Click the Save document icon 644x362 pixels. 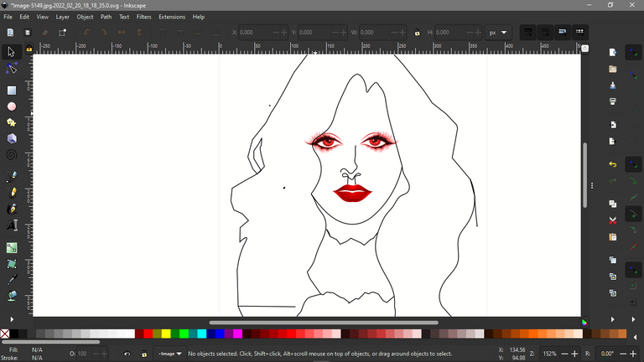point(612,85)
